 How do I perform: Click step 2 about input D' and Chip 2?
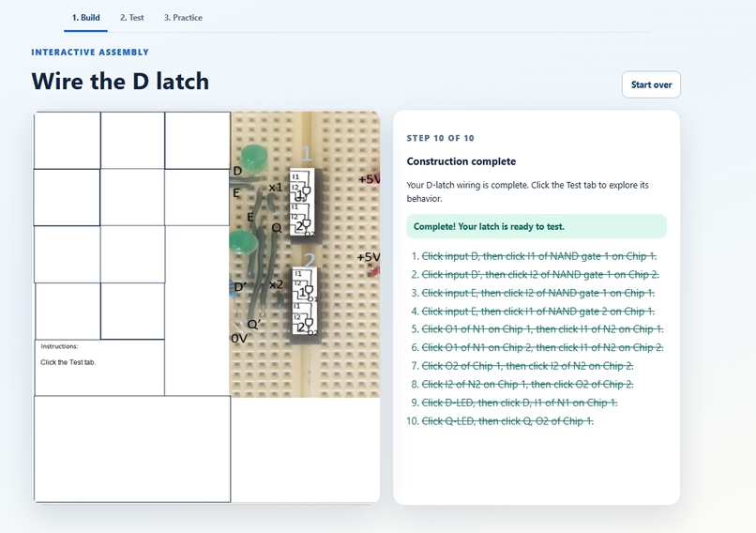(540, 274)
